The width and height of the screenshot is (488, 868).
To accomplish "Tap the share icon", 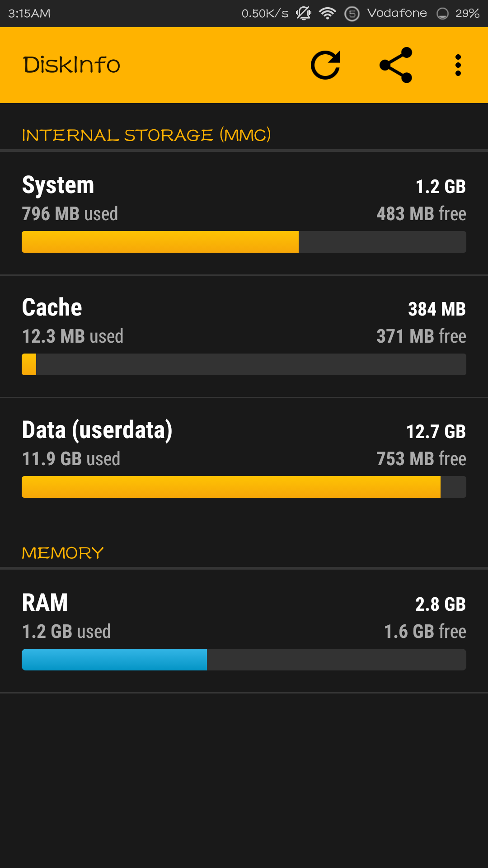I will [x=396, y=65].
